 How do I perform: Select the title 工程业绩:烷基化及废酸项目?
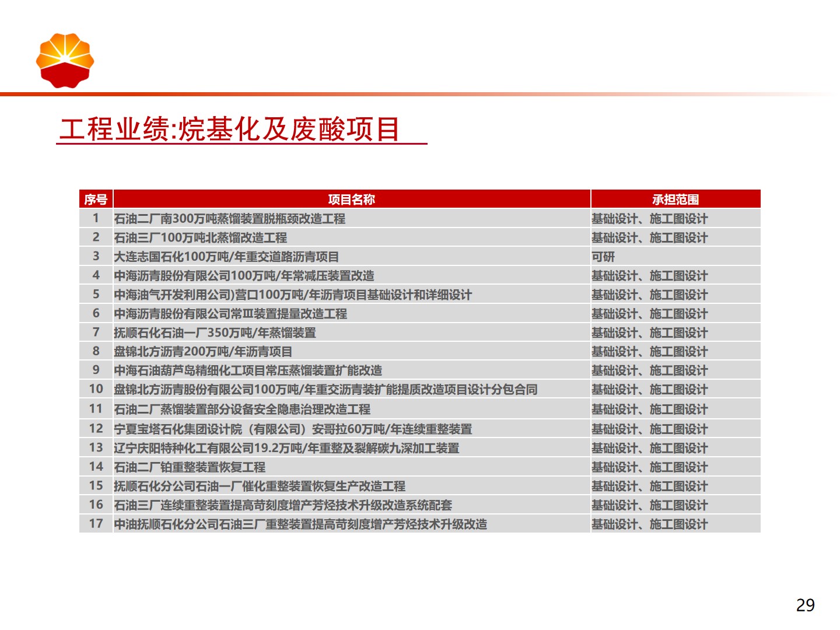(230, 129)
